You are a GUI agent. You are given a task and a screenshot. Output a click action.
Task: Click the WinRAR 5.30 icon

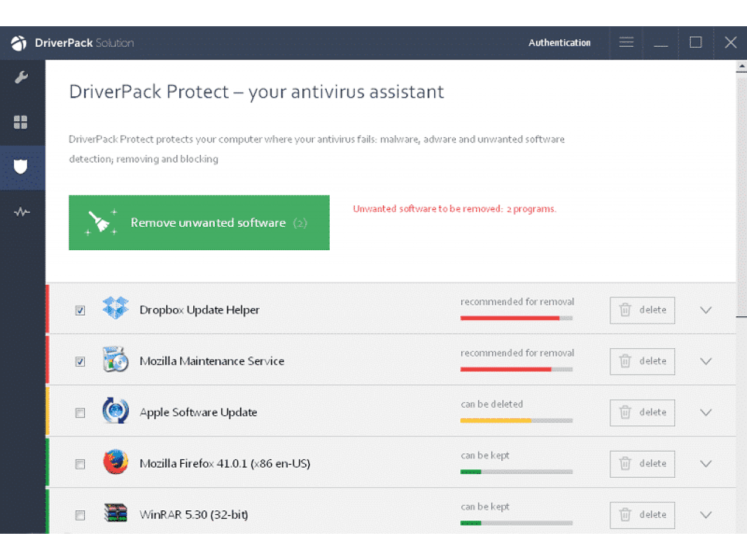116,513
